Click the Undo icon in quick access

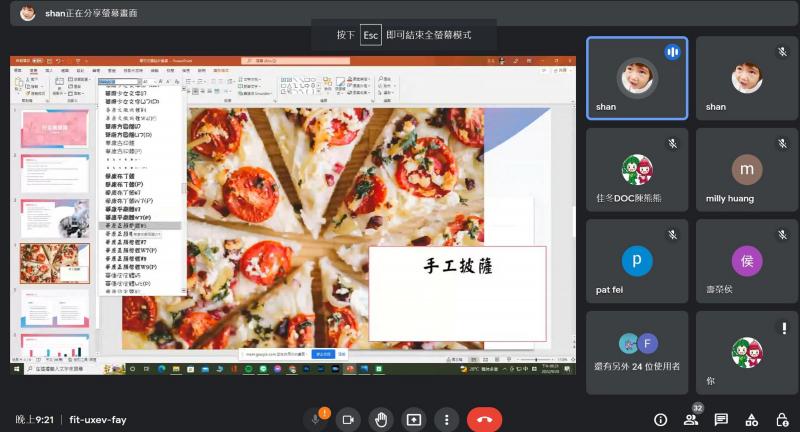click(59, 61)
